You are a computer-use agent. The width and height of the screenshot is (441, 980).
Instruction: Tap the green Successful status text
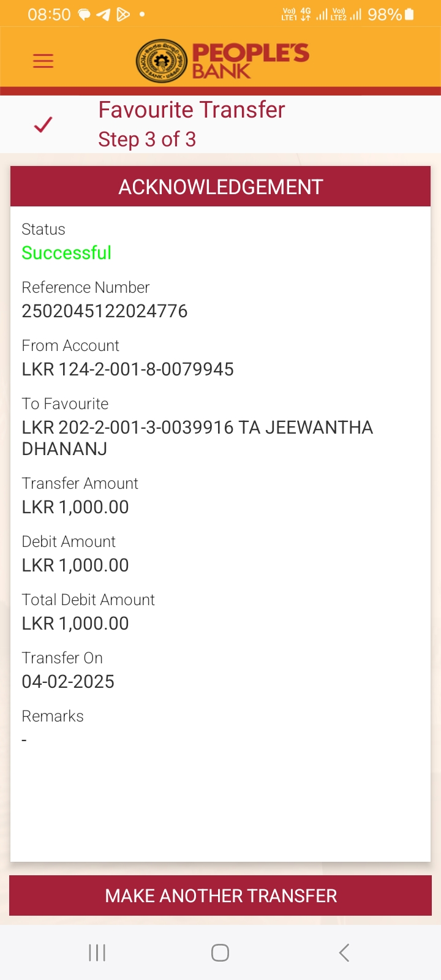click(66, 253)
